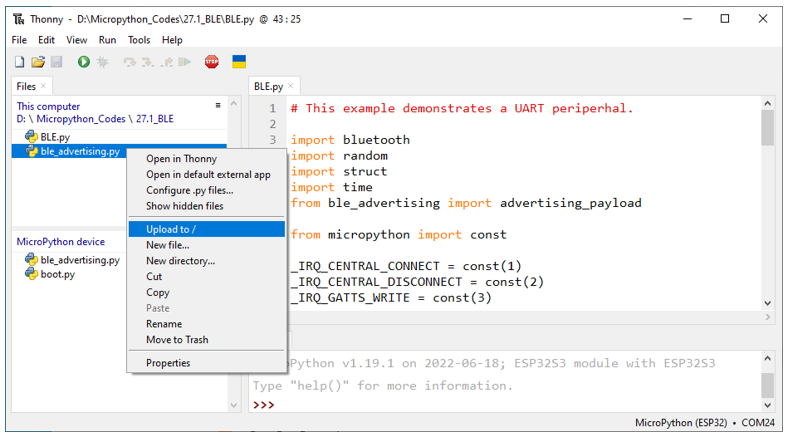789x438 pixels.
Task: Switch to the BLE.py editor tab
Action: coord(269,86)
